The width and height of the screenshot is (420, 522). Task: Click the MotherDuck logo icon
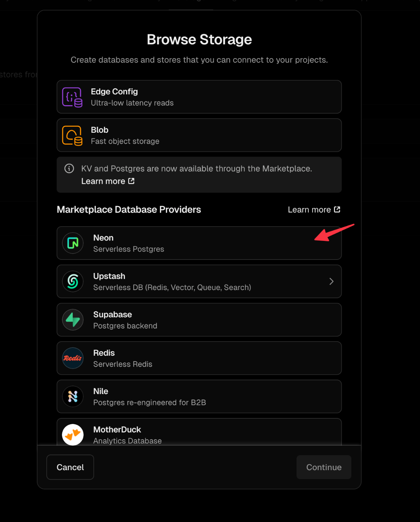coord(73,435)
